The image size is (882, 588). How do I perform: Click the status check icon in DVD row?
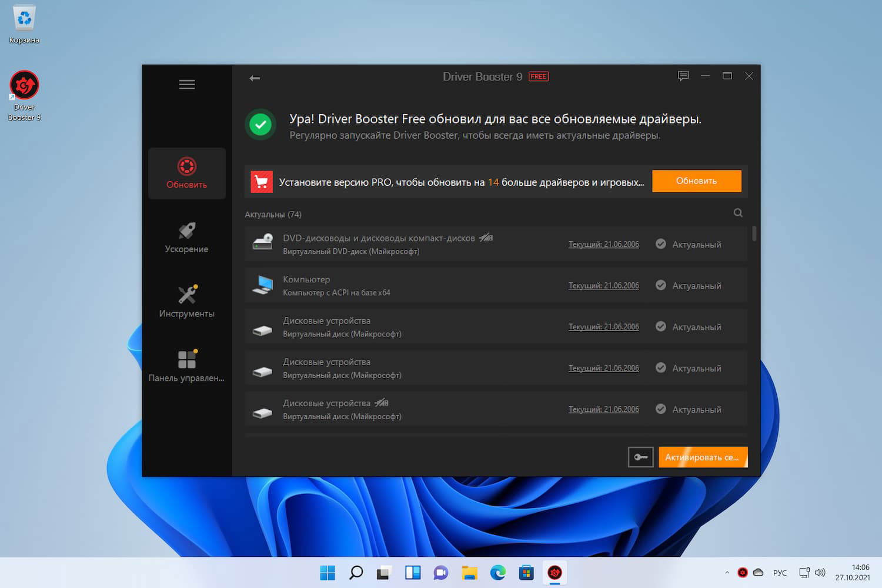click(x=661, y=244)
